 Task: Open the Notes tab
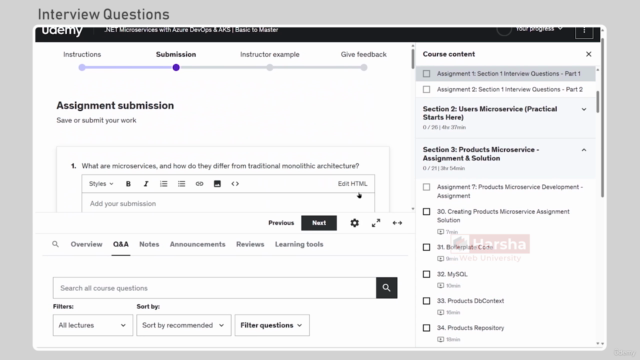pyautogui.click(x=149, y=244)
